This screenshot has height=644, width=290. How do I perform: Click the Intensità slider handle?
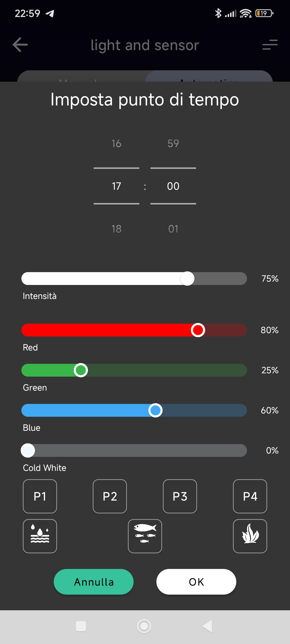point(187,279)
